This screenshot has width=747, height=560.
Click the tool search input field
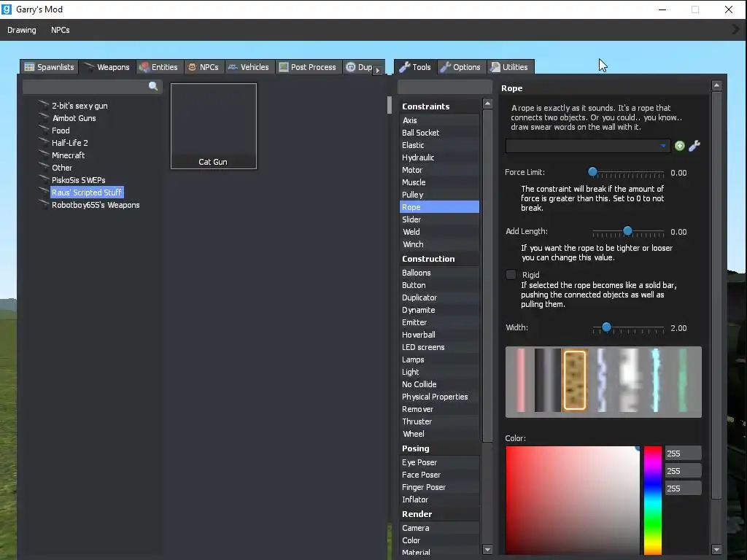[x=444, y=87]
